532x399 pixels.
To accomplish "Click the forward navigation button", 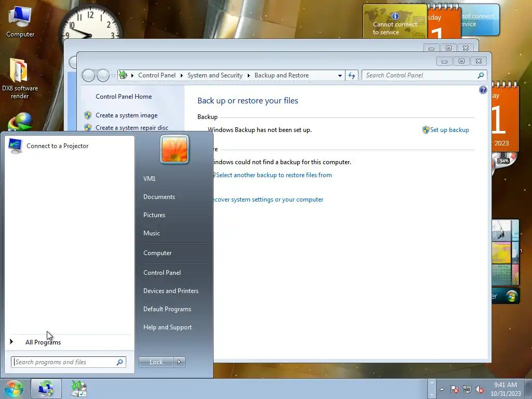I will point(103,75).
